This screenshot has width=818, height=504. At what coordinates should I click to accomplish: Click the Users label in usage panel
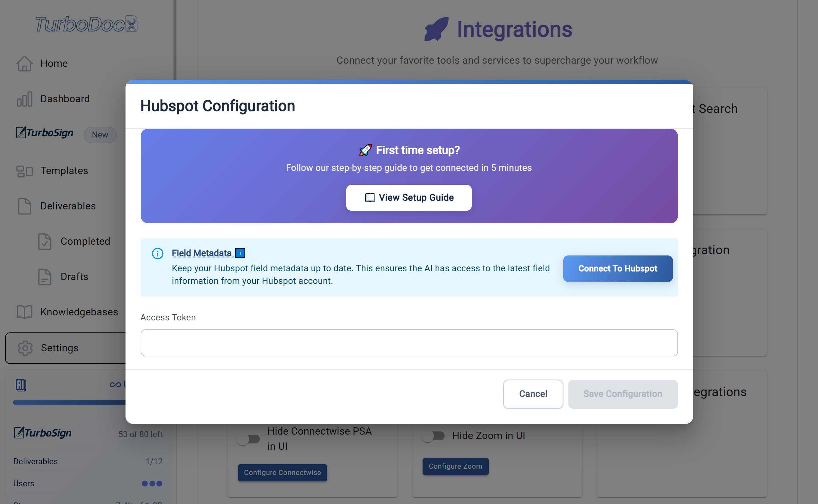24,484
